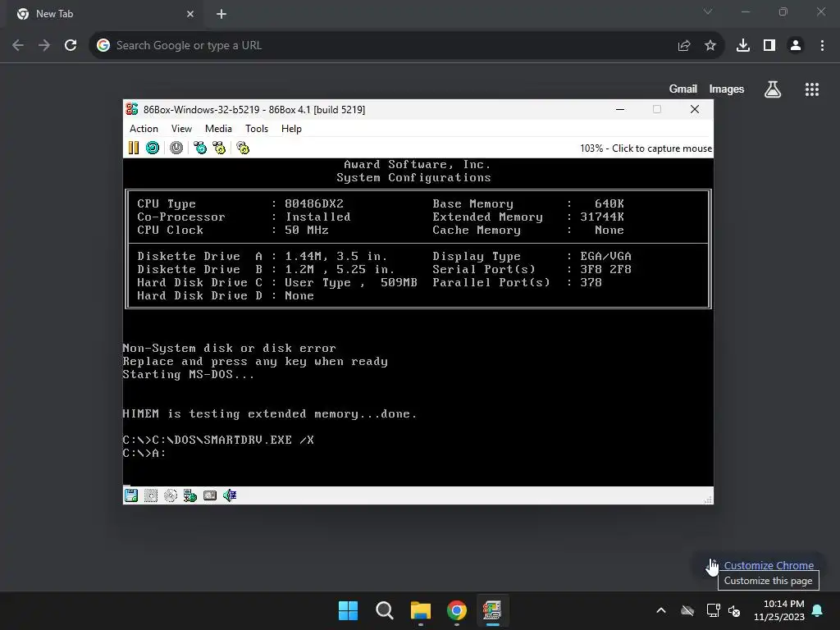The image size is (840, 630).
Task: Toggle Chrome side panel icon
Action: 769,46
